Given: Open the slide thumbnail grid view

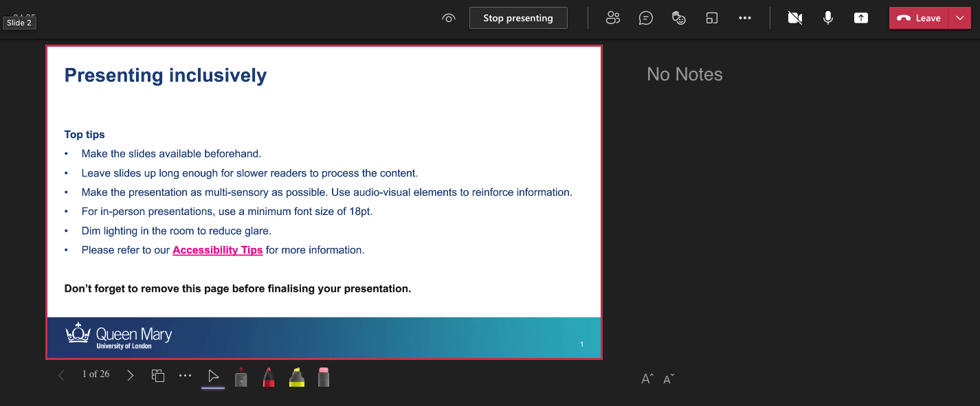Looking at the screenshot, I should 157,375.
